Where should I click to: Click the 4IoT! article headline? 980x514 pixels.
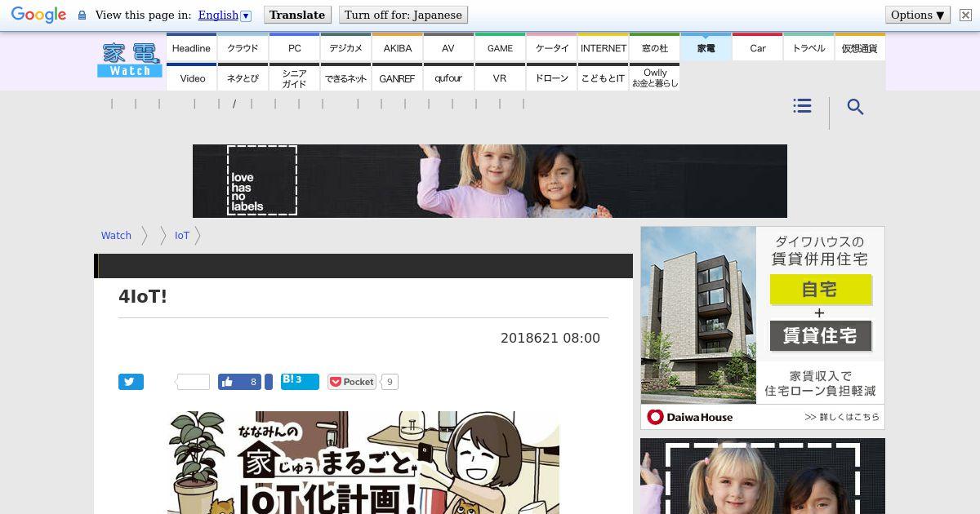pyautogui.click(x=143, y=296)
